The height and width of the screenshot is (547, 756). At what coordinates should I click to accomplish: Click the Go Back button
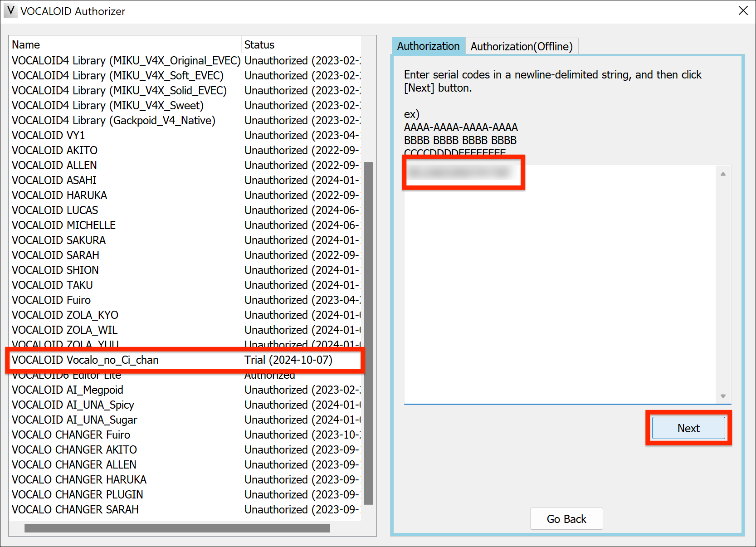pyautogui.click(x=566, y=518)
